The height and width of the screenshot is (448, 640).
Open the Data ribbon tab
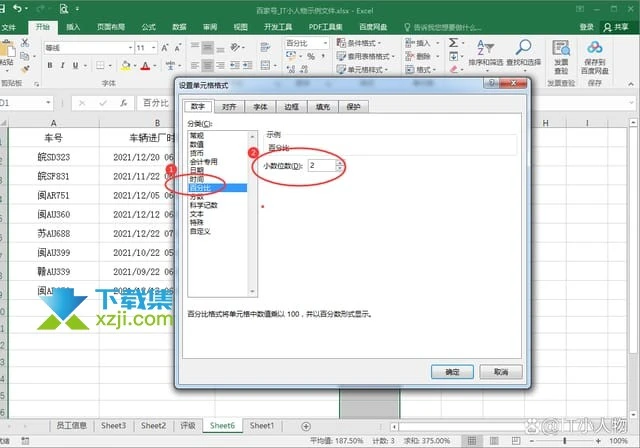pos(179,27)
